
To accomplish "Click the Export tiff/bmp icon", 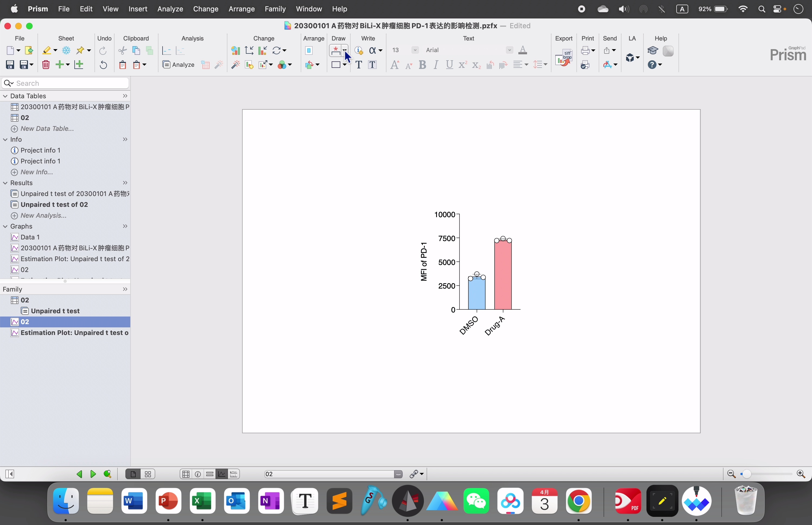I will tap(564, 58).
